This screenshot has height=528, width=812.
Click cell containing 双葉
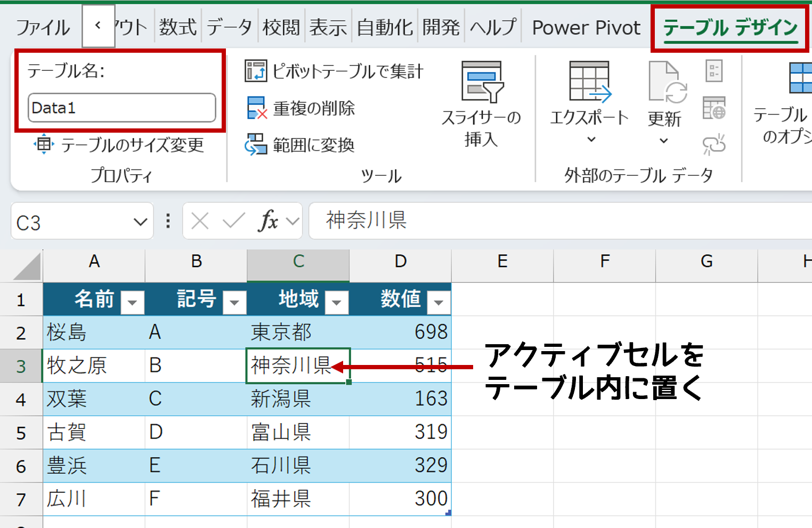coord(94,399)
